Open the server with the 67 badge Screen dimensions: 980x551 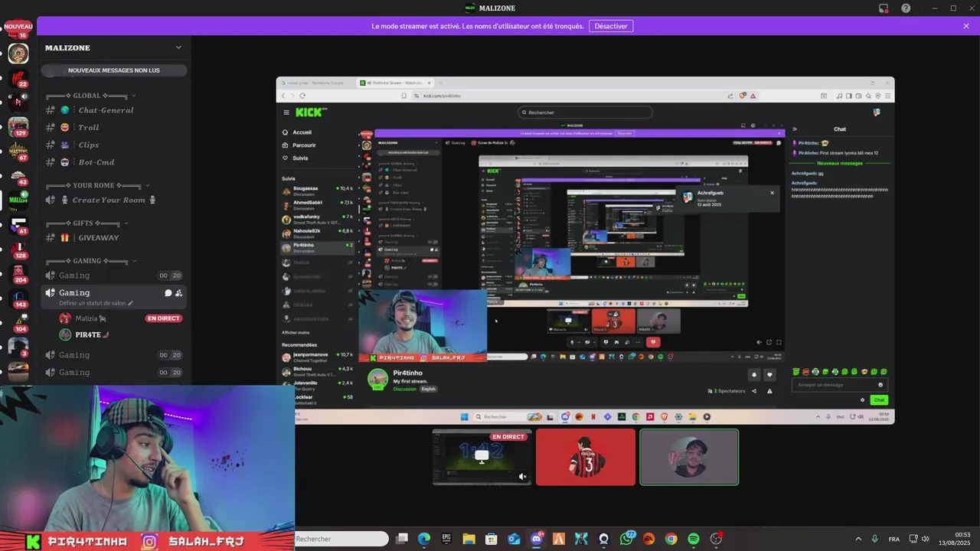pos(18,152)
